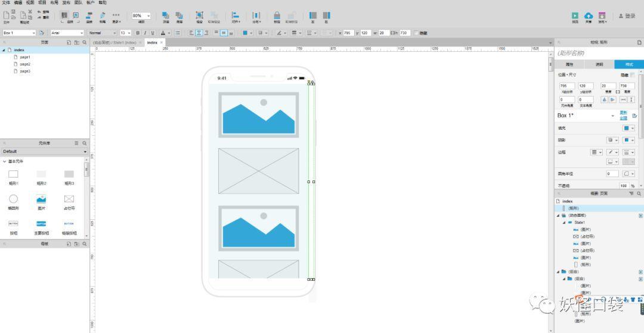Search the widget library
This screenshot has height=333, width=644.
point(84,143)
